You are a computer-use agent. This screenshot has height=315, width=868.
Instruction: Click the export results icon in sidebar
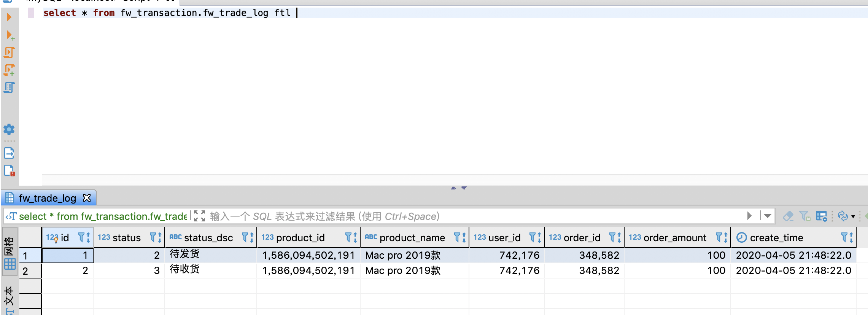tap(9, 153)
